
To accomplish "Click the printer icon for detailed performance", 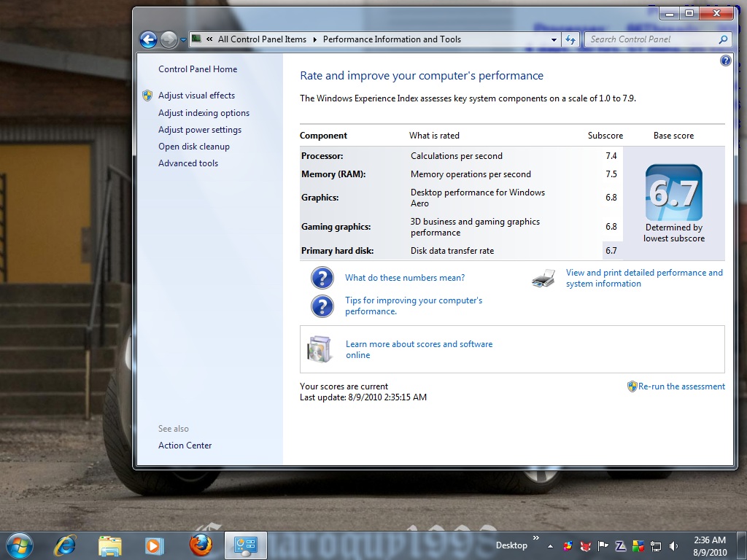I will coord(543,278).
